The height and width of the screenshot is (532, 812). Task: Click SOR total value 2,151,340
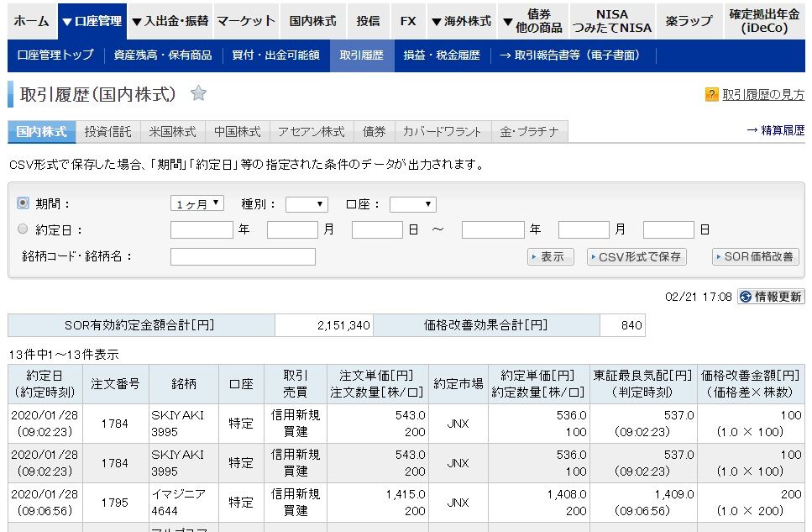pyautogui.click(x=323, y=325)
